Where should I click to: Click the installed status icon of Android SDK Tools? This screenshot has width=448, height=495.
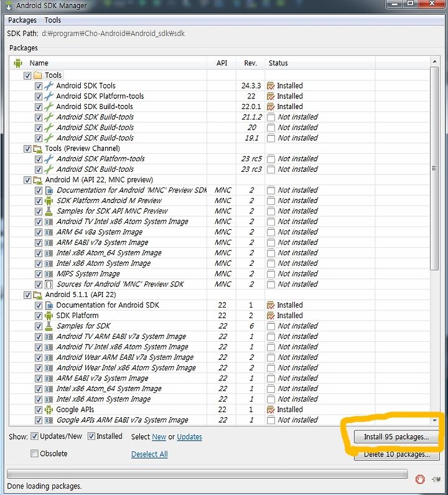tap(271, 86)
